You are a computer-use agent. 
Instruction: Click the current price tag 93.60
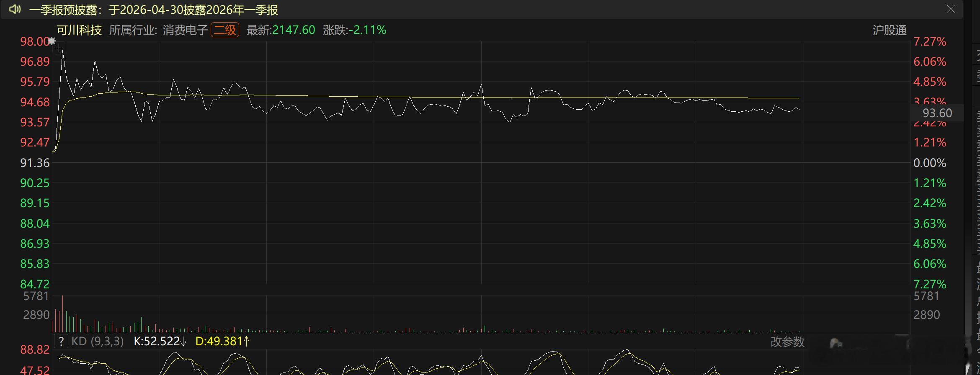click(x=937, y=113)
